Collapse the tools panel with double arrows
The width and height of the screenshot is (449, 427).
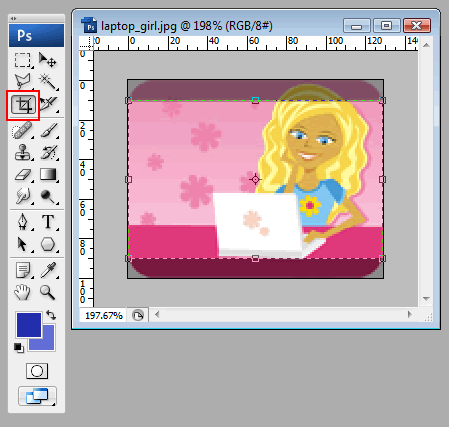[x=13, y=18]
